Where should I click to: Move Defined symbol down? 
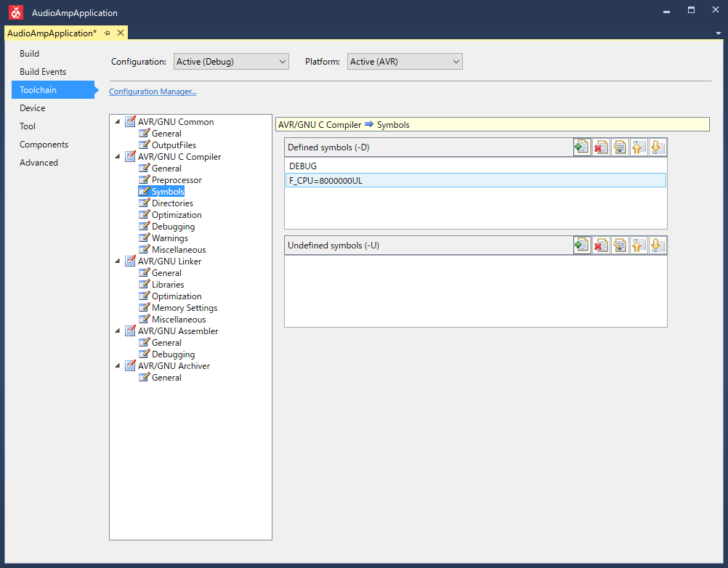pos(658,147)
